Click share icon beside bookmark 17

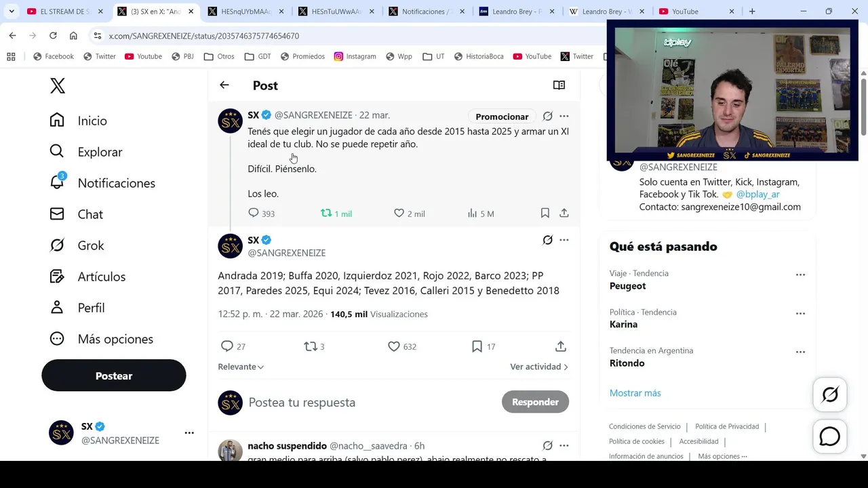561,346
